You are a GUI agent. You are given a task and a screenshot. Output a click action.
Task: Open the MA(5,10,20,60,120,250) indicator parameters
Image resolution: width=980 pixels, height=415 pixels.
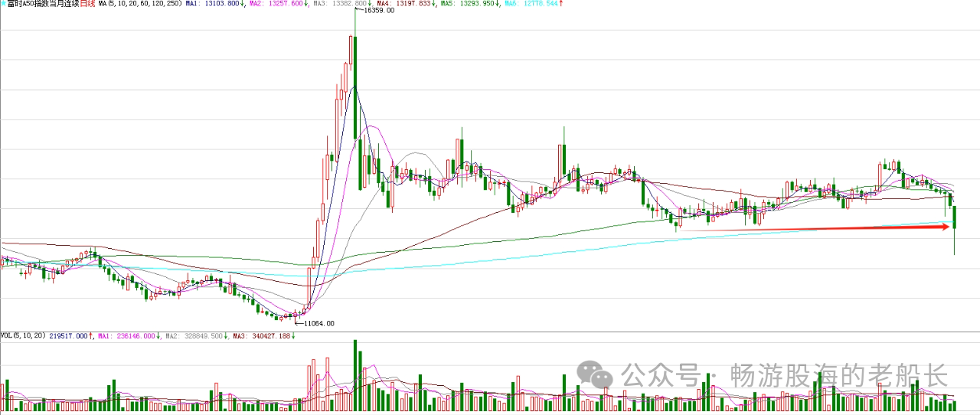click(140, 4)
